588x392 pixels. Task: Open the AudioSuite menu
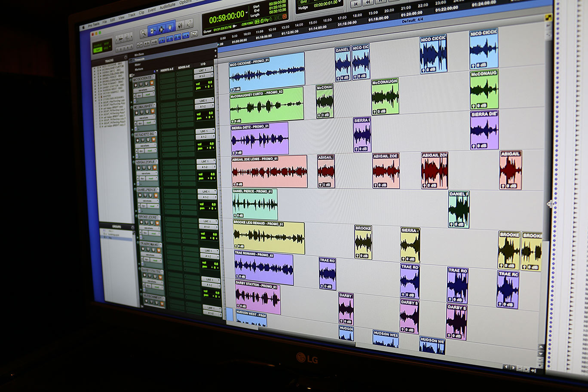pyautogui.click(x=168, y=6)
